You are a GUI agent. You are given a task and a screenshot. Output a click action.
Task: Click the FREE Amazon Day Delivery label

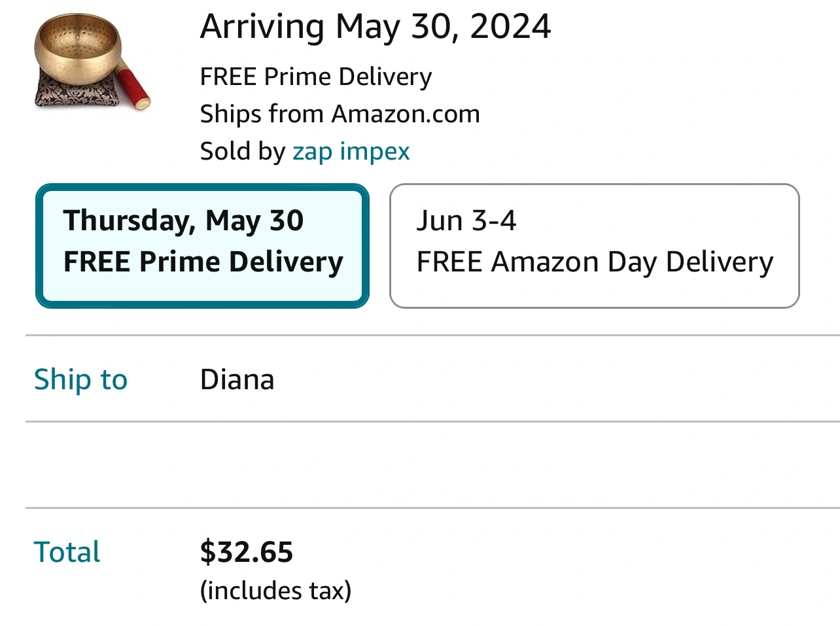(595, 262)
